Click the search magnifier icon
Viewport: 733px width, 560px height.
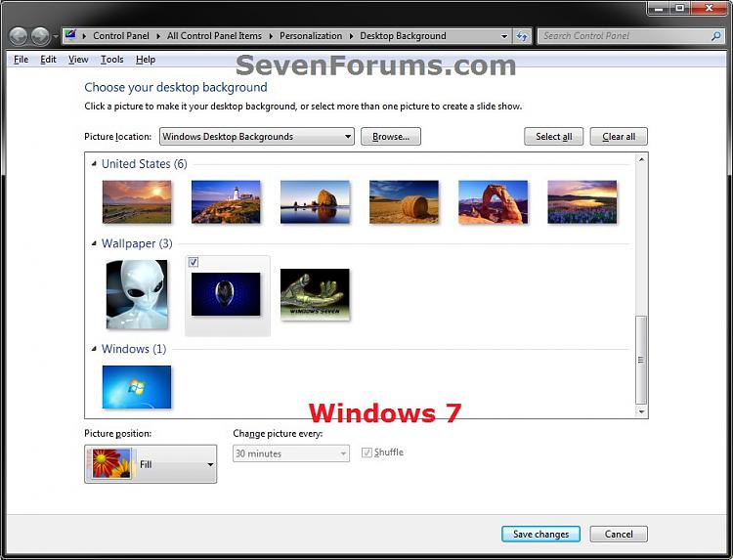coord(715,36)
